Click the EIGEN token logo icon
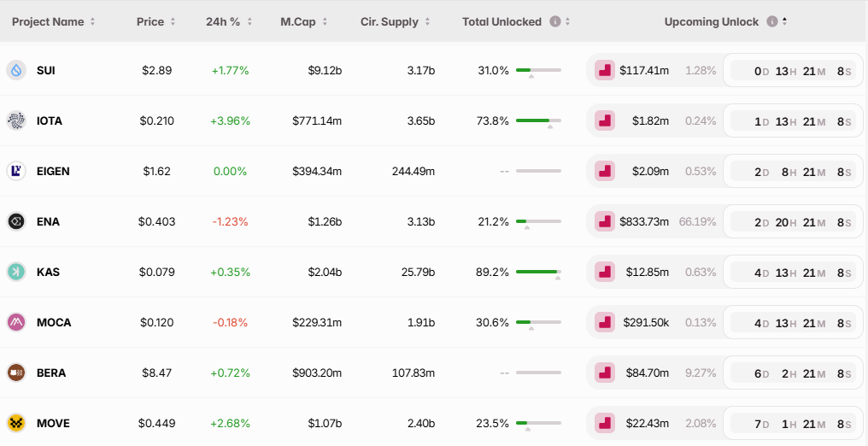Screen dimensions: 868x446 (x=16, y=171)
